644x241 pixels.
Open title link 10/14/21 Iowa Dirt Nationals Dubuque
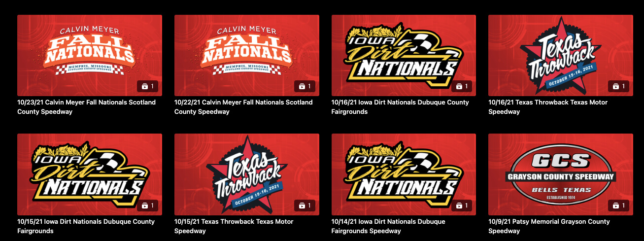388,226
